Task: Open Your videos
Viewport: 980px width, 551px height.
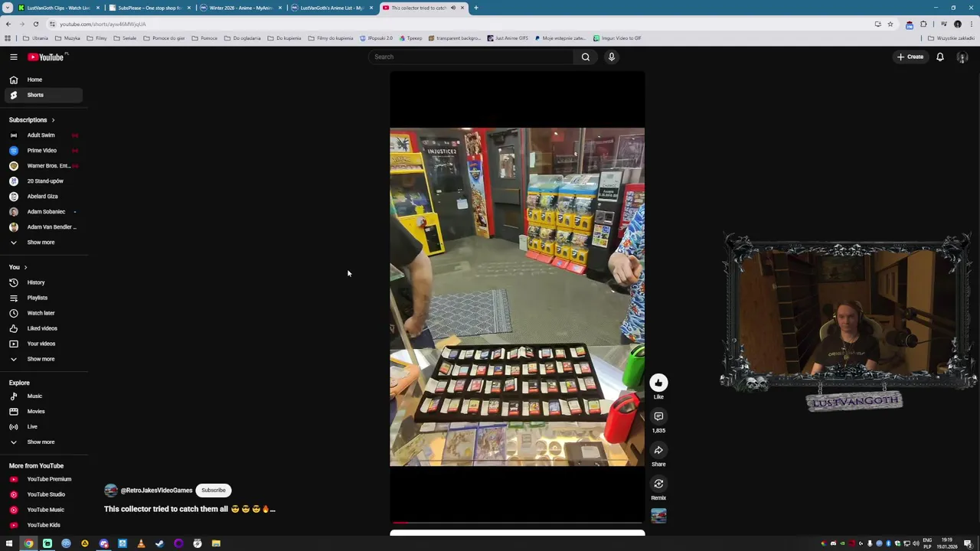Action: pyautogui.click(x=44, y=344)
